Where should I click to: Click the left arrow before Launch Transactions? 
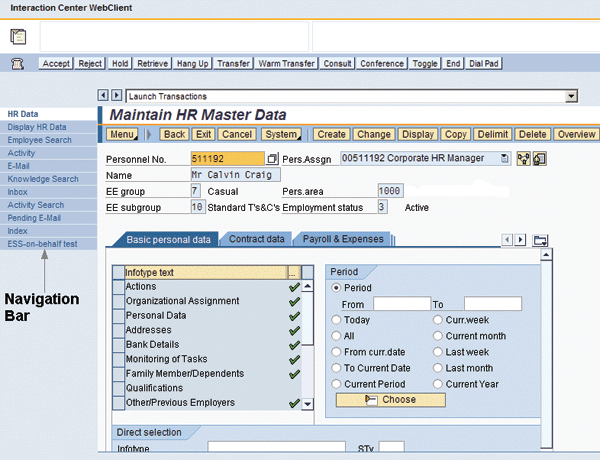[x=102, y=96]
